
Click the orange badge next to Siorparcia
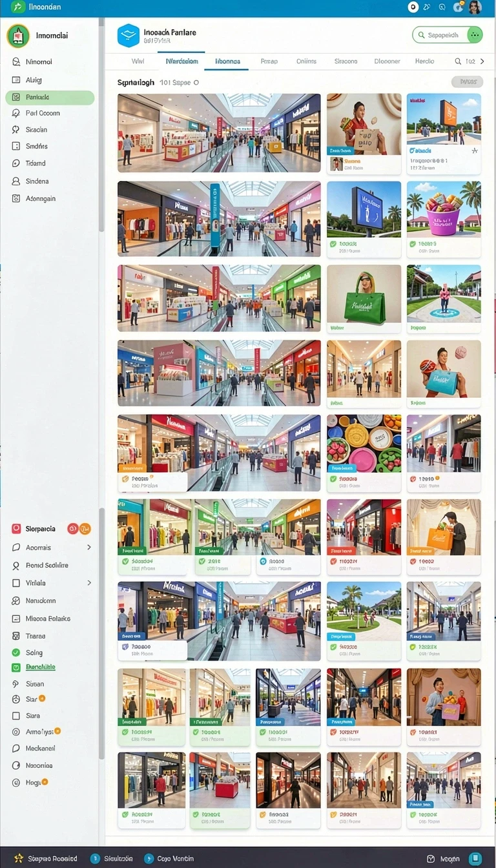tap(85, 529)
